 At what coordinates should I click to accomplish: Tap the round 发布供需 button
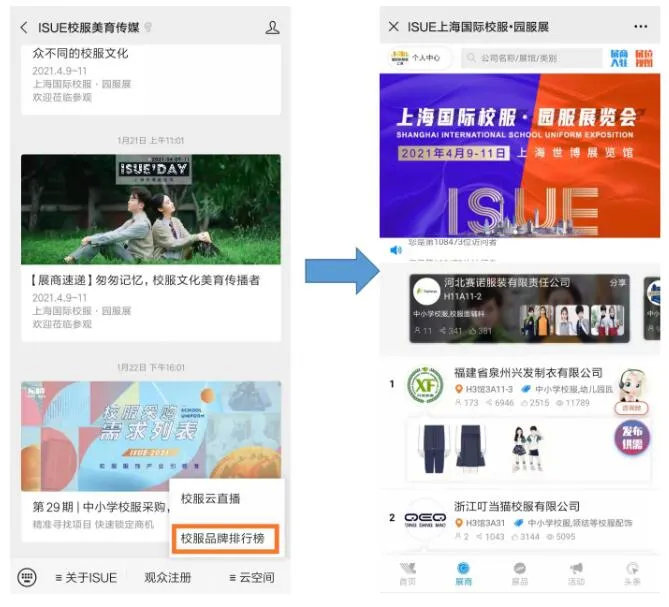click(632, 438)
